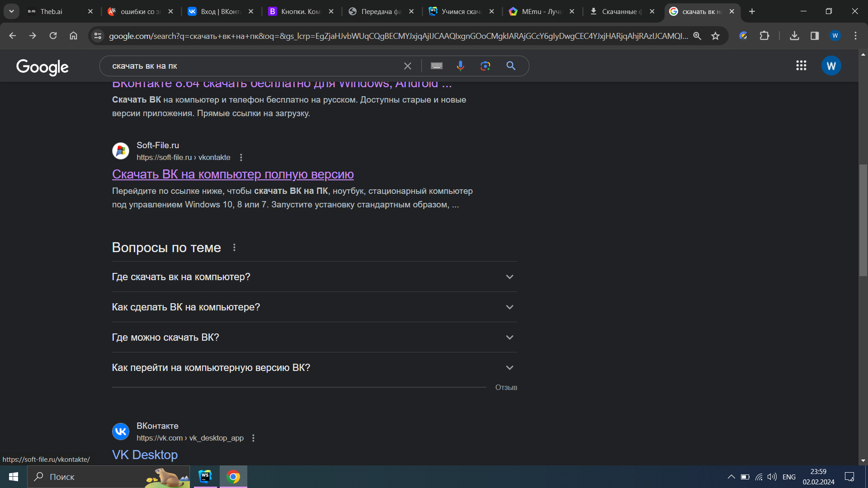This screenshot has height=488, width=868.
Task: Open the Extensions puzzle menu
Action: 764,36
